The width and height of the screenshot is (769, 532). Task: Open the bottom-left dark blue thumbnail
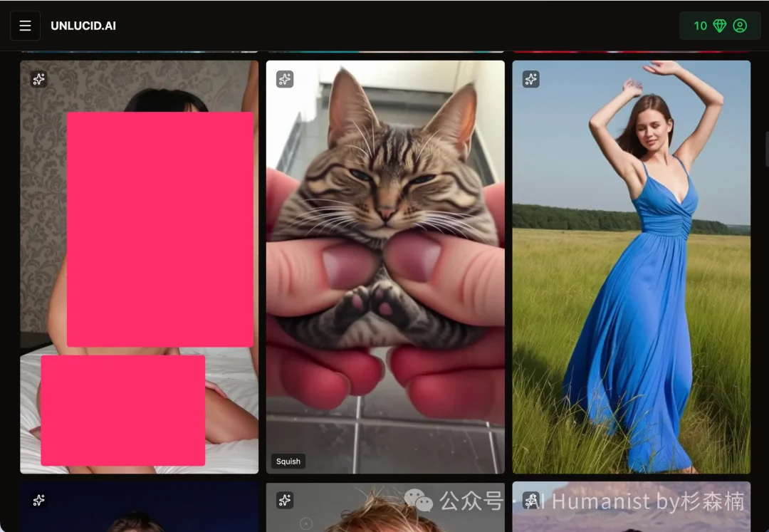pyautogui.click(x=139, y=513)
